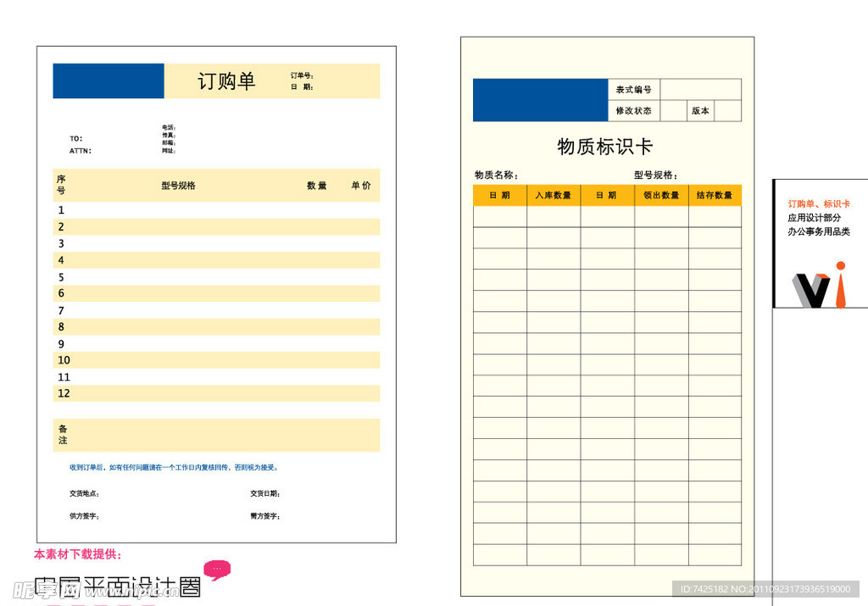Select the 订购单 title heading
The height and width of the screenshot is (606, 868).
click(x=226, y=81)
